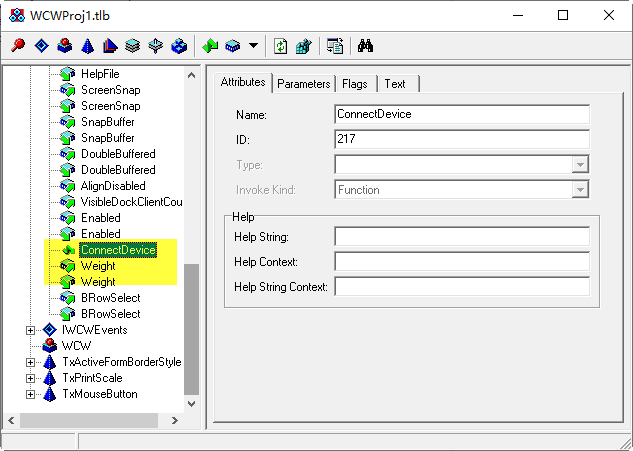Open the Type combo box arrow
633x451 pixels.
580,164
